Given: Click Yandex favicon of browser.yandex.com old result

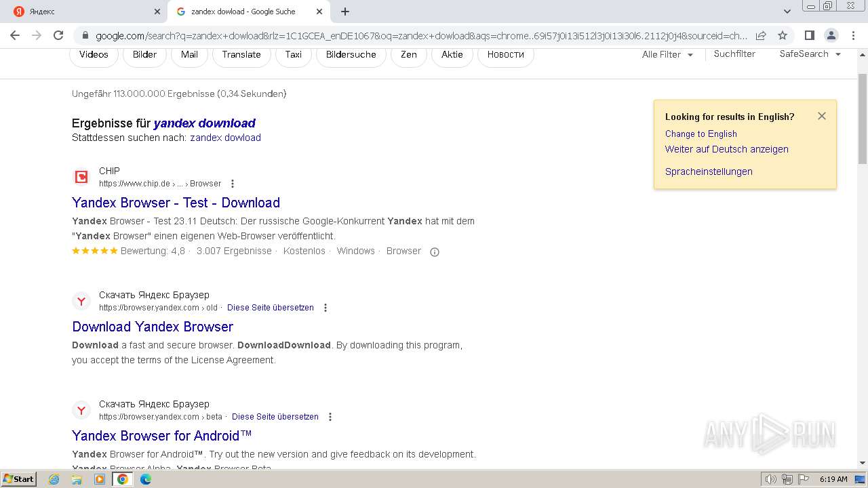Looking at the screenshot, I should point(81,301).
